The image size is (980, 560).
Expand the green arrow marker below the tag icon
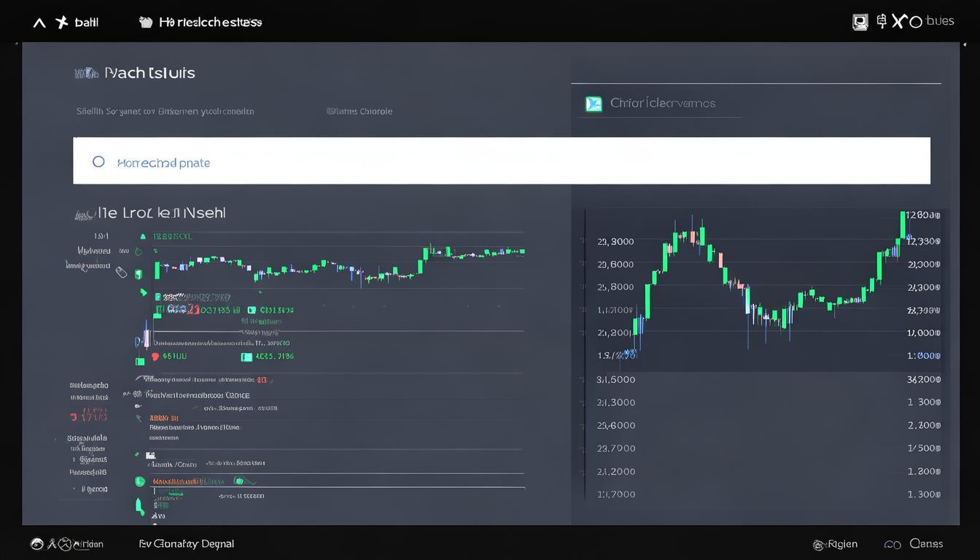coord(143,293)
